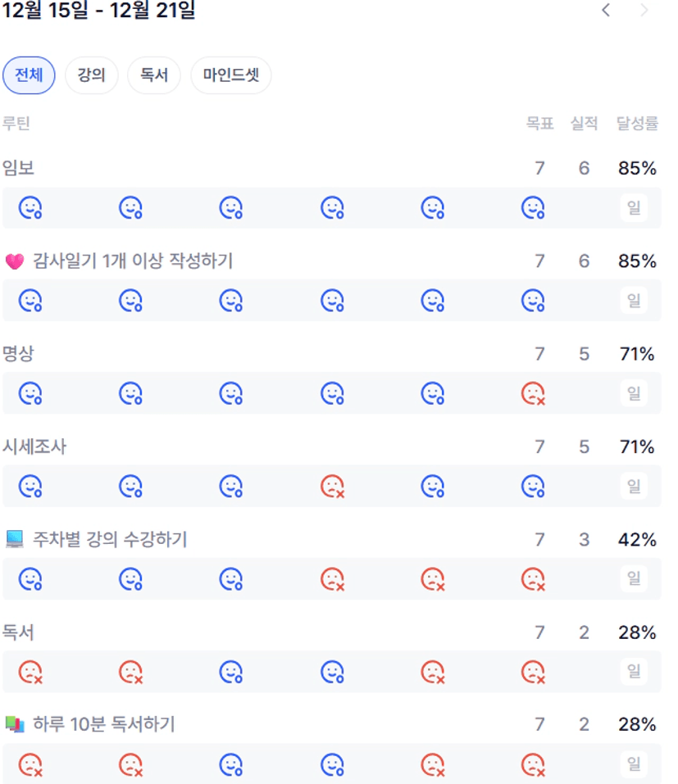Go to the previous week arrow
Screen dimensions: 678x784
[x=606, y=11]
